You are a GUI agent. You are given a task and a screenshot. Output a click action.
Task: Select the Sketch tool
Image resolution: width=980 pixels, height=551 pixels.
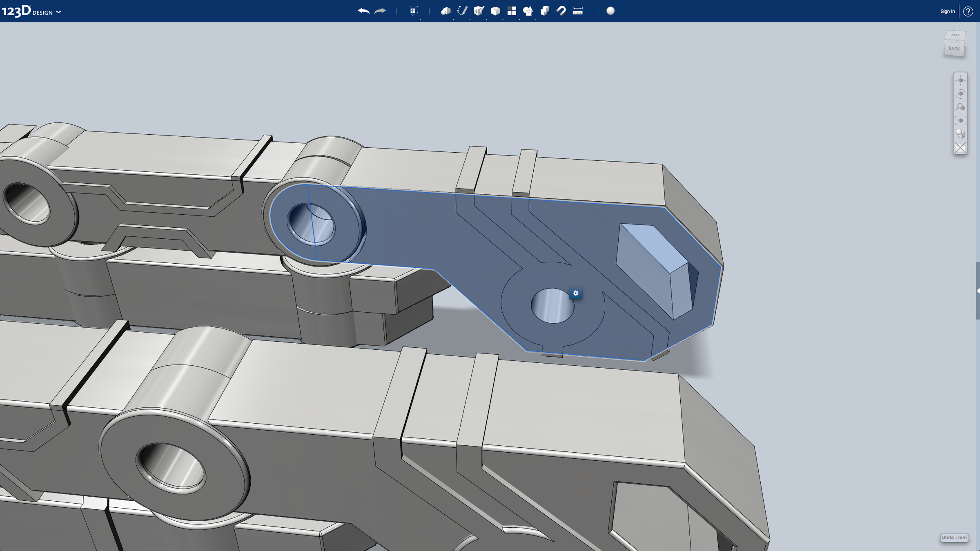(462, 11)
